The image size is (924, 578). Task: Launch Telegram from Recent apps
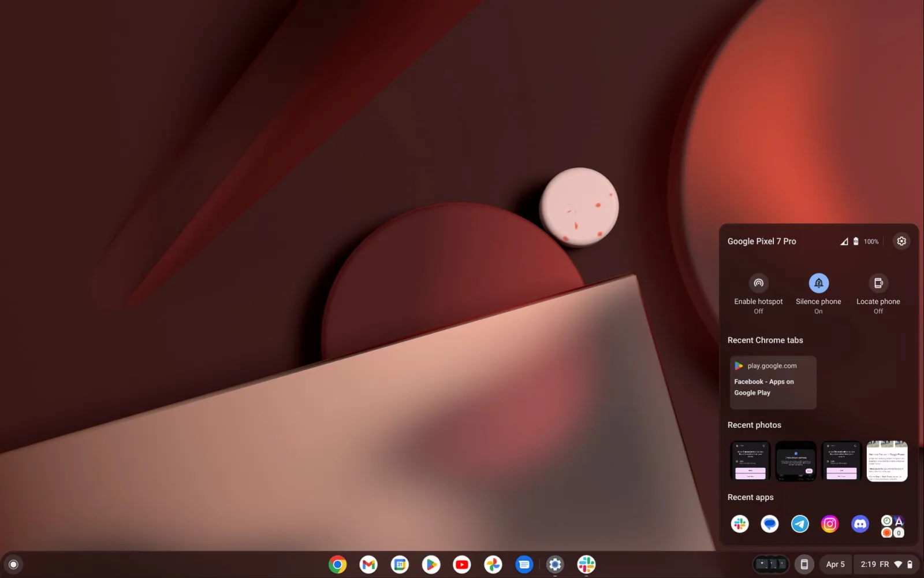[800, 524]
